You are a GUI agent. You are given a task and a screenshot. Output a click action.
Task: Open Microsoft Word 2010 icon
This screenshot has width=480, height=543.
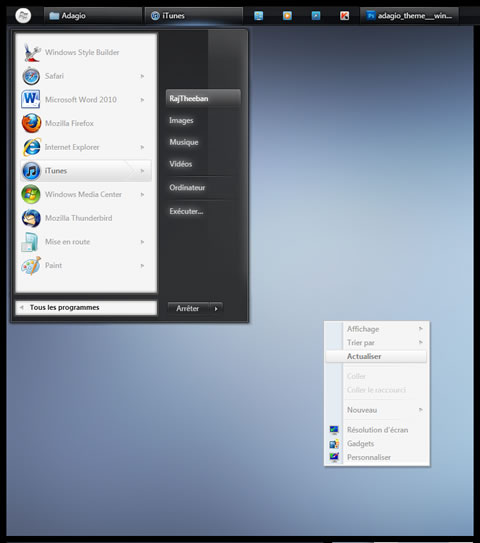pos(30,99)
